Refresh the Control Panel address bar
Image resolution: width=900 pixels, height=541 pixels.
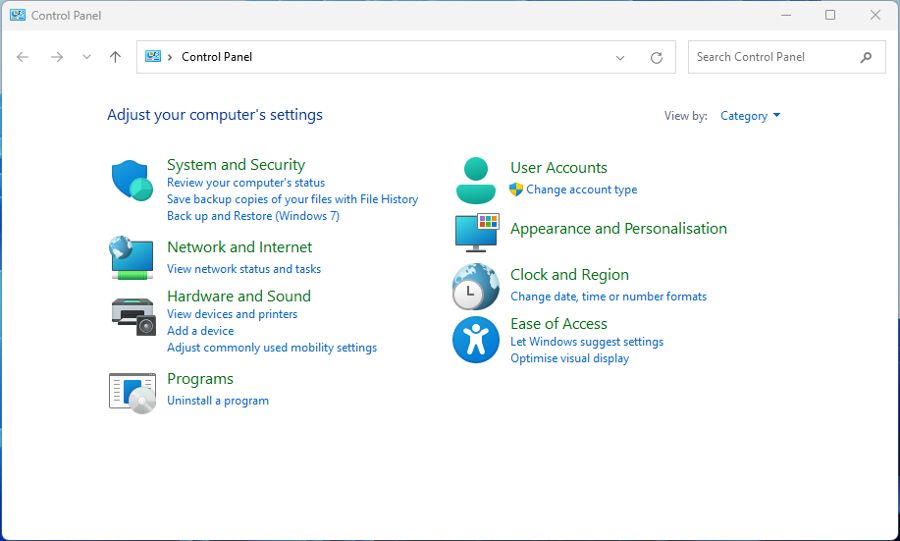click(656, 57)
